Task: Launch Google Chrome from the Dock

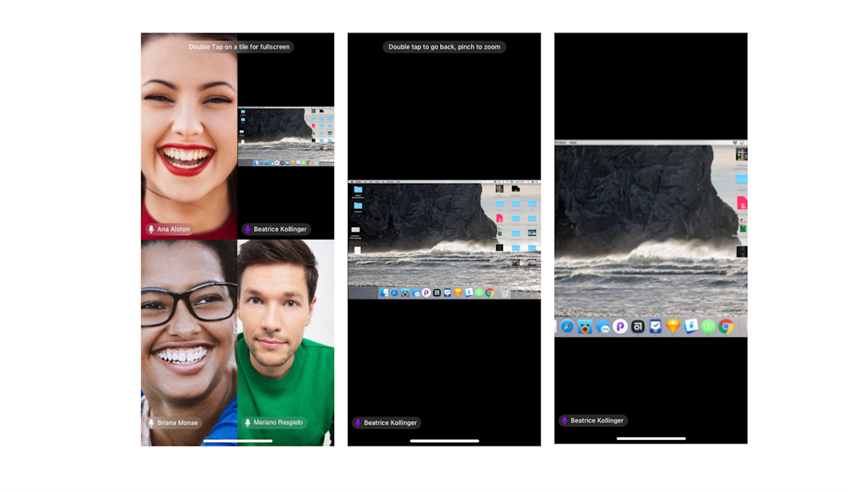Action: point(726,326)
